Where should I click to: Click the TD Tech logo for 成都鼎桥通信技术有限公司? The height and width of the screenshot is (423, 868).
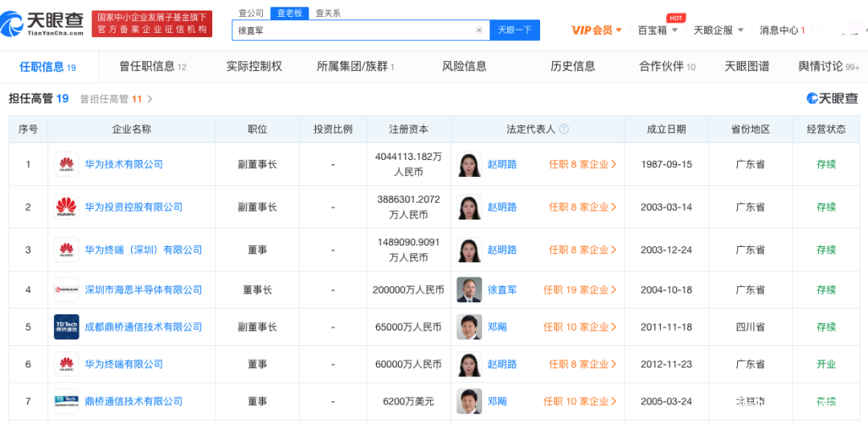66,327
